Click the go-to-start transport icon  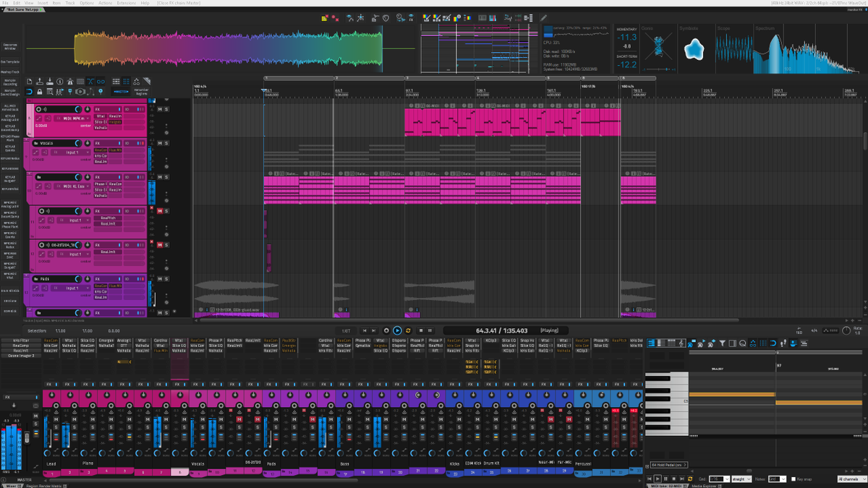pos(365,330)
